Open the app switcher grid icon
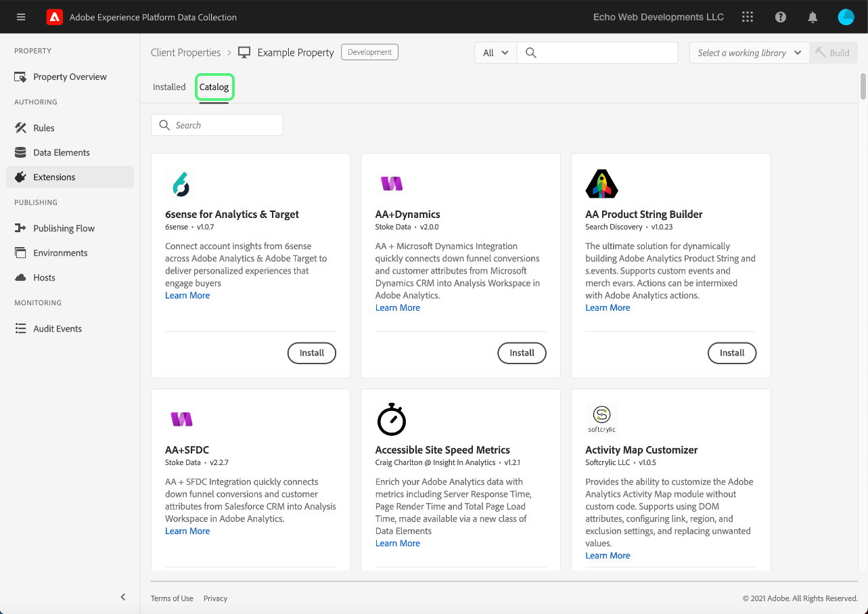Screen dimensions: 868x614 tap(748, 17)
